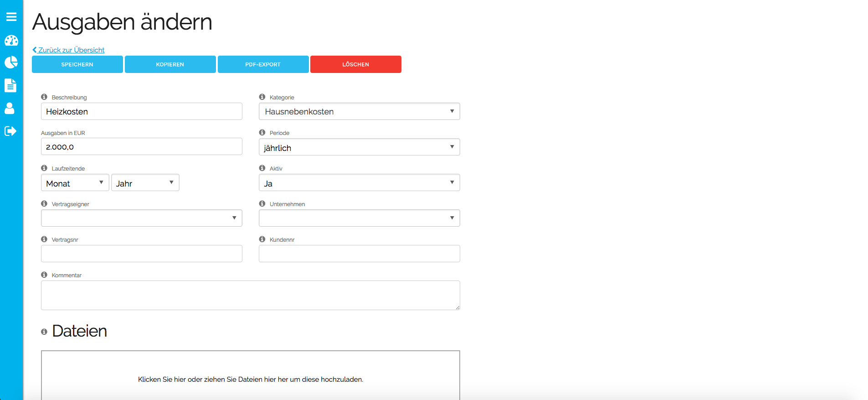Open the document icon in the sidebar
The width and height of the screenshot is (868, 400).
10,85
